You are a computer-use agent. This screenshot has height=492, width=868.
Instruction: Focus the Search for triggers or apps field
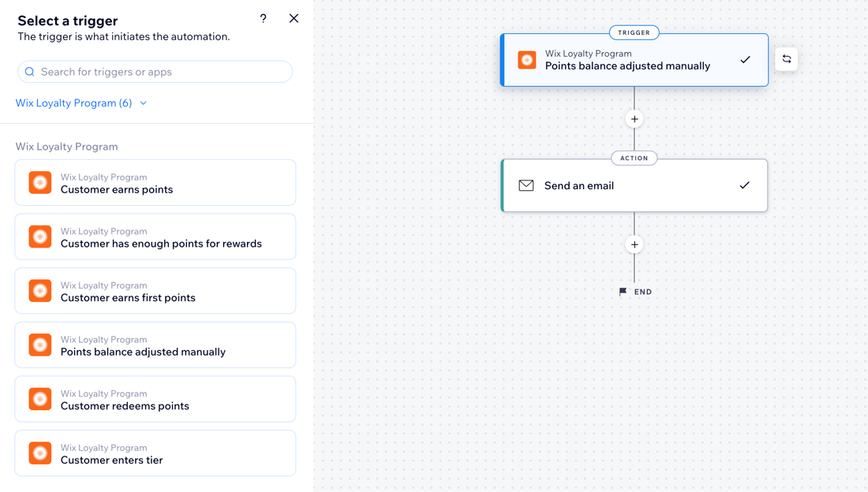pos(155,72)
